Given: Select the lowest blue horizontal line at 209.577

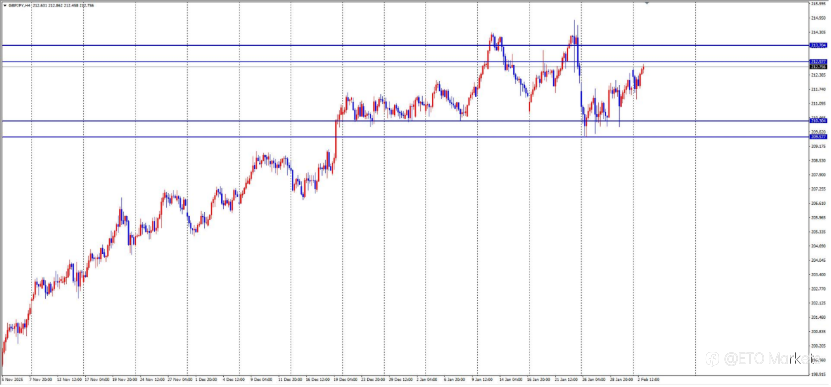Looking at the screenshot, I should [405, 137].
